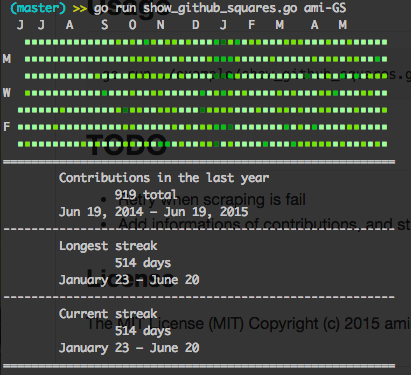Click 'Contributions in the last year' heading
411x375 pixels.
164,178
